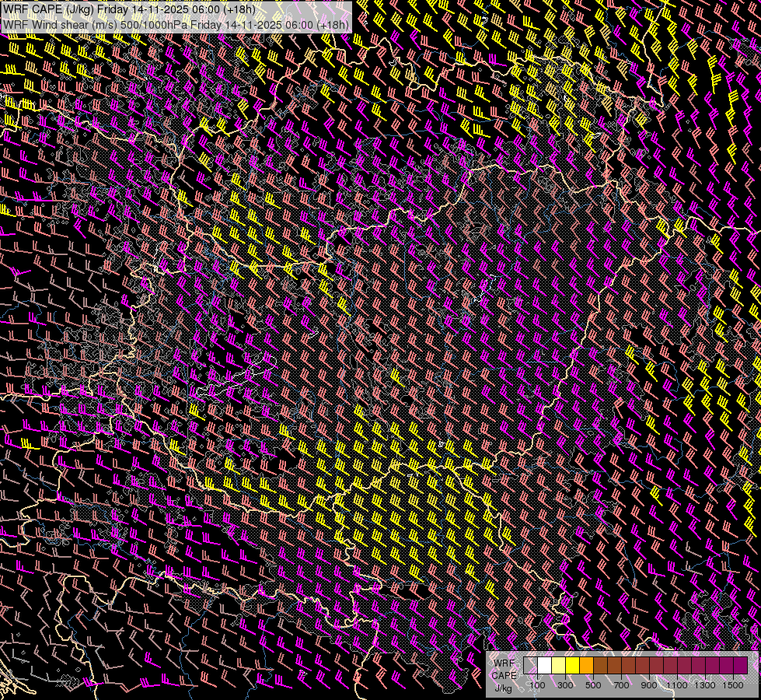This screenshot has width=761, height=700.
Task: Select the WRF Wind shear title line
Action: click(166, 24)
